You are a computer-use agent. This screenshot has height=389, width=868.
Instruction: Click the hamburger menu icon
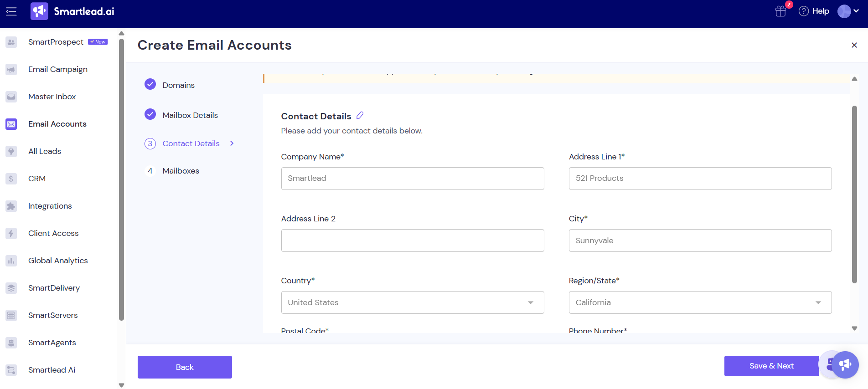11,11
